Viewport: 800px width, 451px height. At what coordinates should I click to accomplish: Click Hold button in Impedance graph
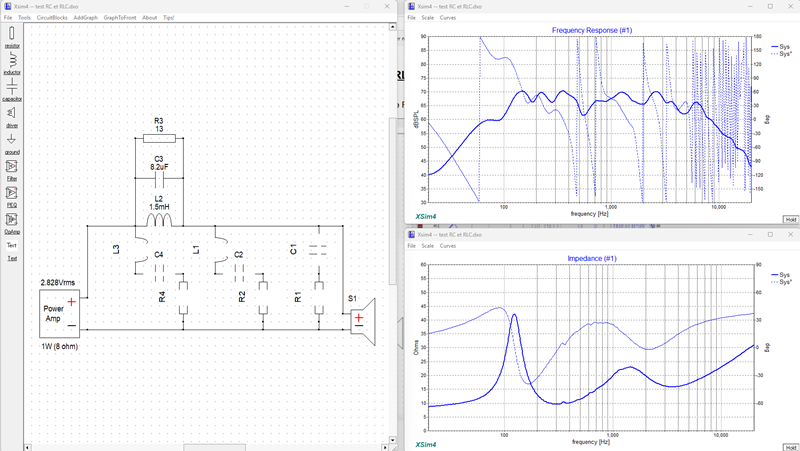click(791, 447)
